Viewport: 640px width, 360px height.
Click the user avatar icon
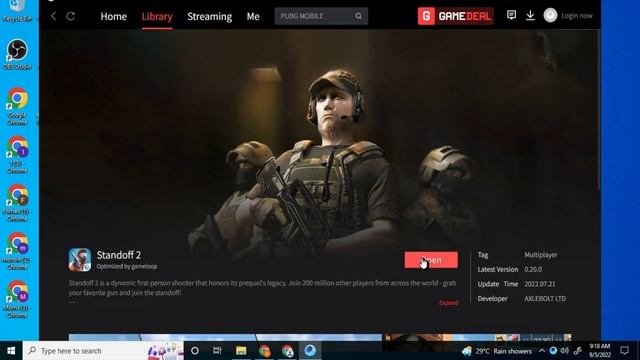pos(550,16)
